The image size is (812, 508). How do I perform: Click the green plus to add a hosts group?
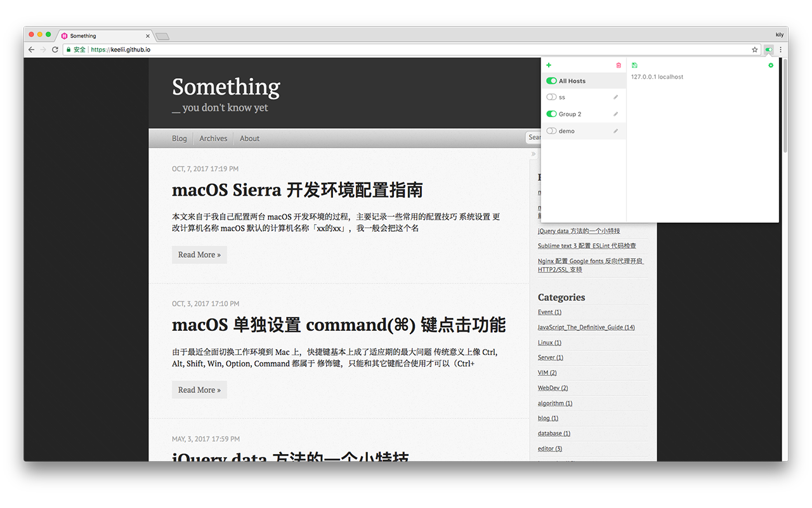[548, 65]
